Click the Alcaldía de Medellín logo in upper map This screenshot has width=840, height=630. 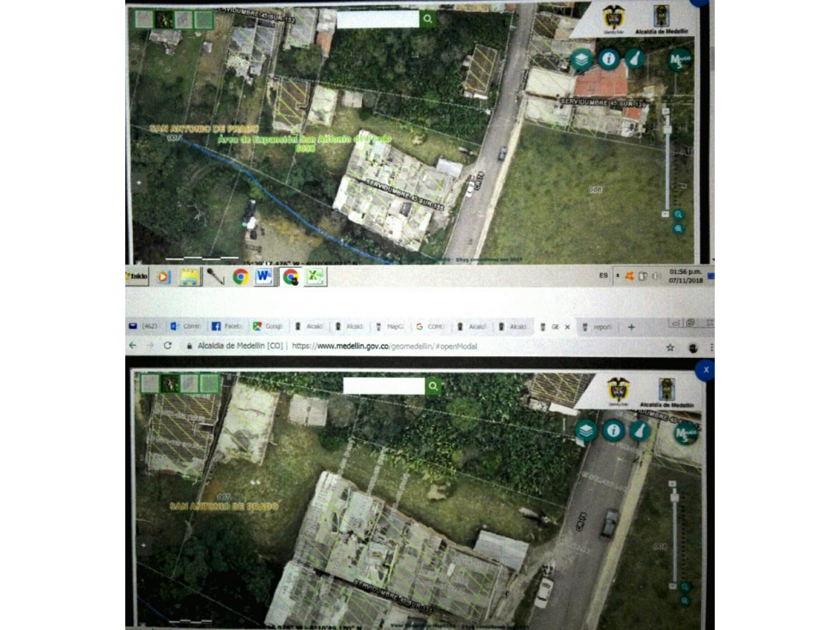click(662, 19)
